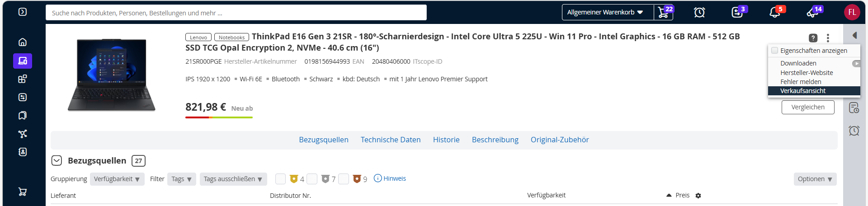Image resolution: width=868 pixels, height=206 pixels.
Task: Open the address book icon in sidebar
Action: [x=23, y=152]
